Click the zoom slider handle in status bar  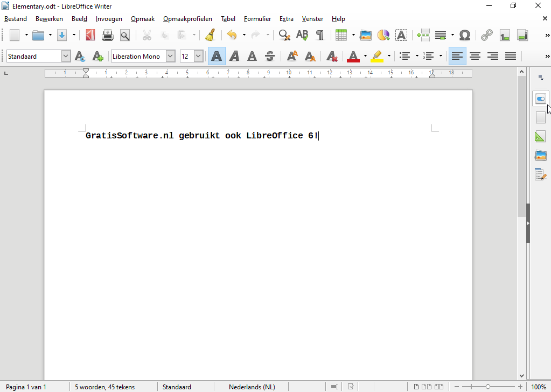coord(488,387)
